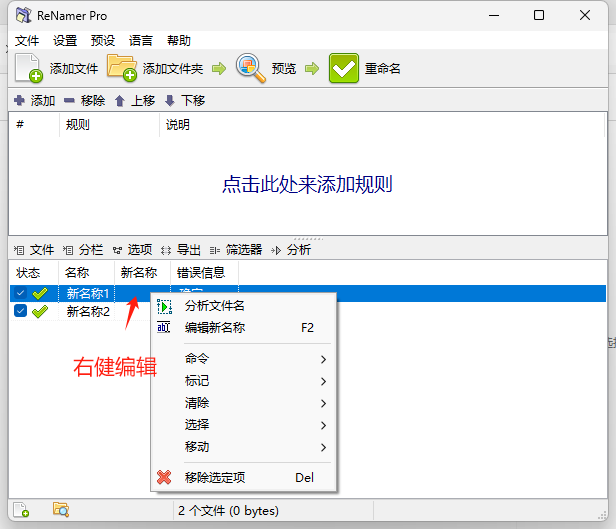
Task: Sort by the 新名称 column header
Action: tap(142, 273)
